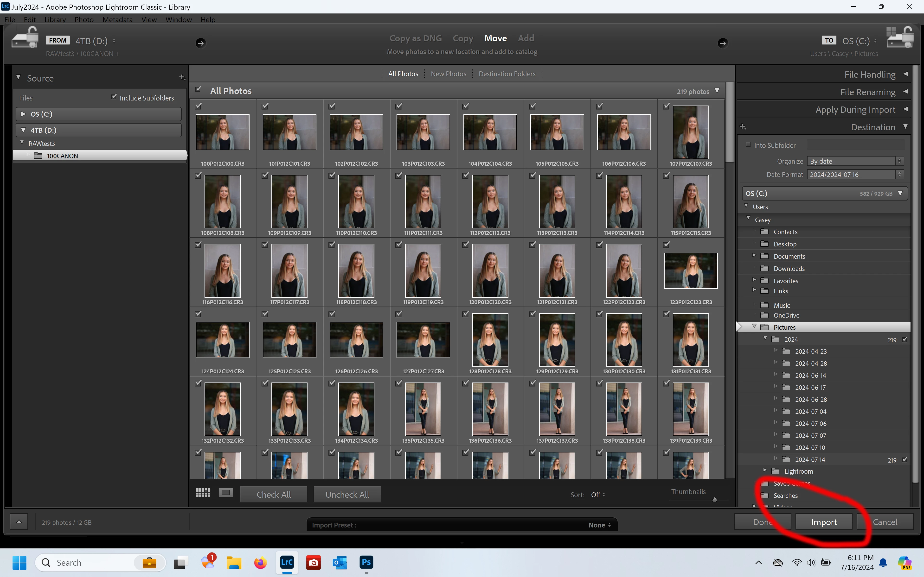Screen dimensions: 924x577
Task: Switch to grid view icon
Action: 203,493
